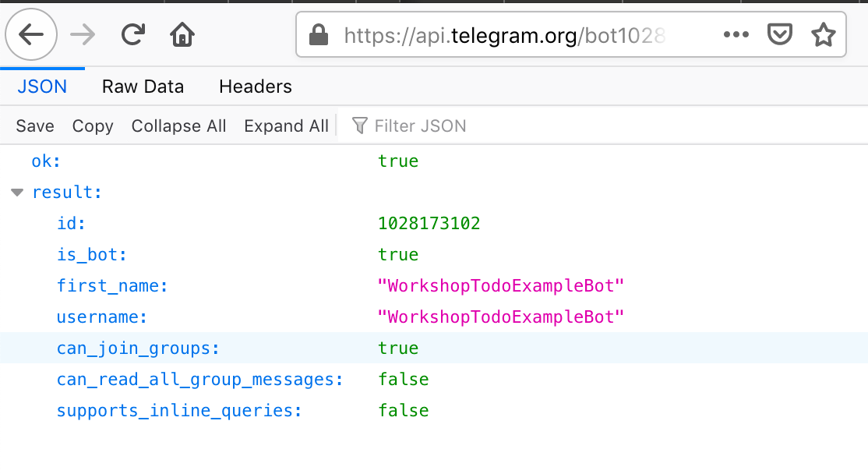Click the forward navigation arrow
The image size is (868, 474).
point(82,35)
